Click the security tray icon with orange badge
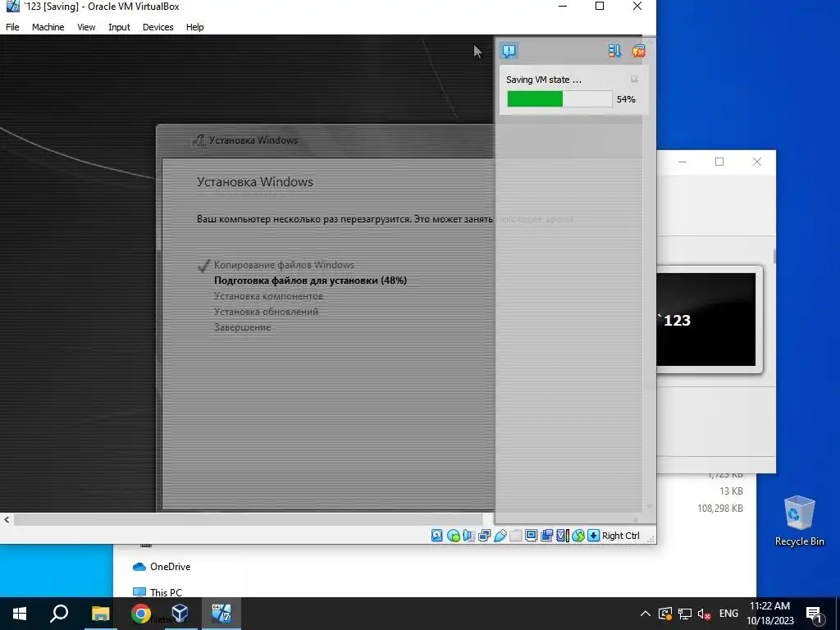This screenshot has height=630, width=840. 664,614
